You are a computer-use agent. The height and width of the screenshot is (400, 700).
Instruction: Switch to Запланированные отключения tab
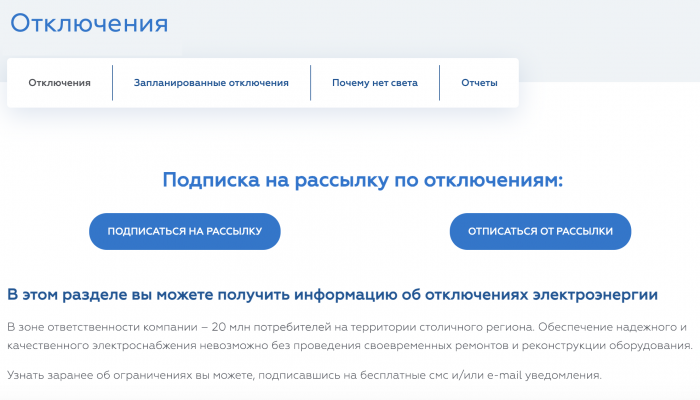pos(211,83)
